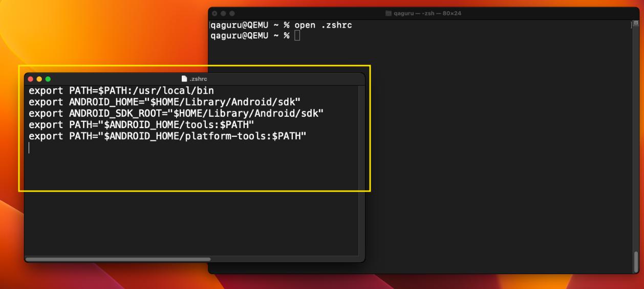644x289 pixels.
Task: Click the Terminal window's zoom button
Action: point(232,13)
